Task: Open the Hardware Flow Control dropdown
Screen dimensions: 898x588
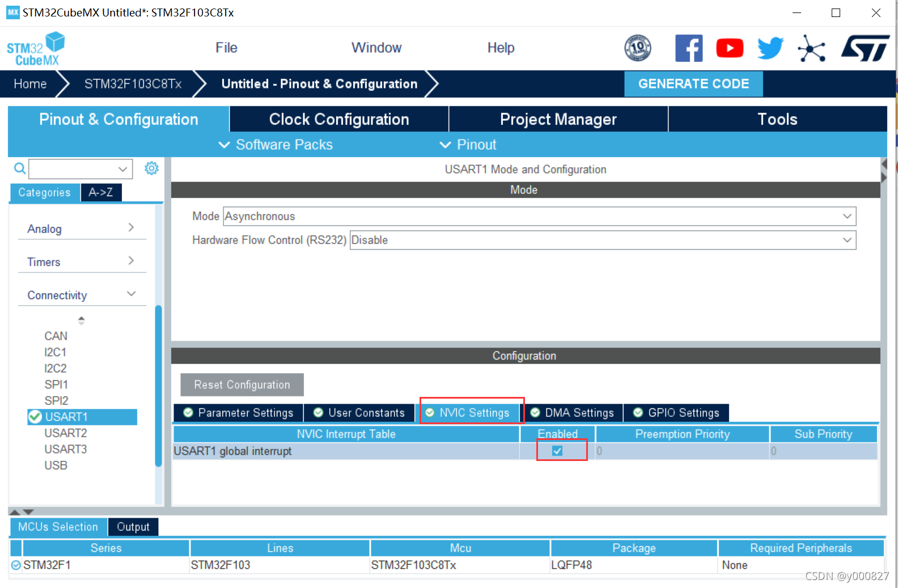Action: click(603, 240)
